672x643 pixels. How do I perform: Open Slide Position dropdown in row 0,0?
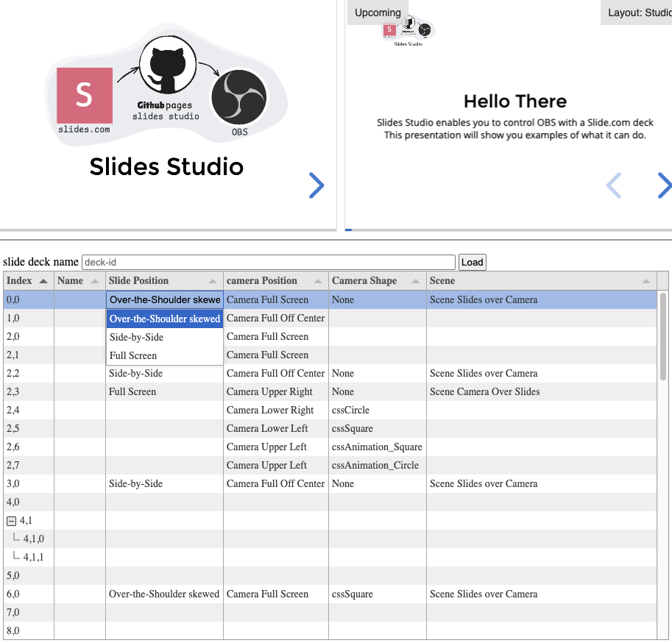pyautogui.click(x=165, y=300)
